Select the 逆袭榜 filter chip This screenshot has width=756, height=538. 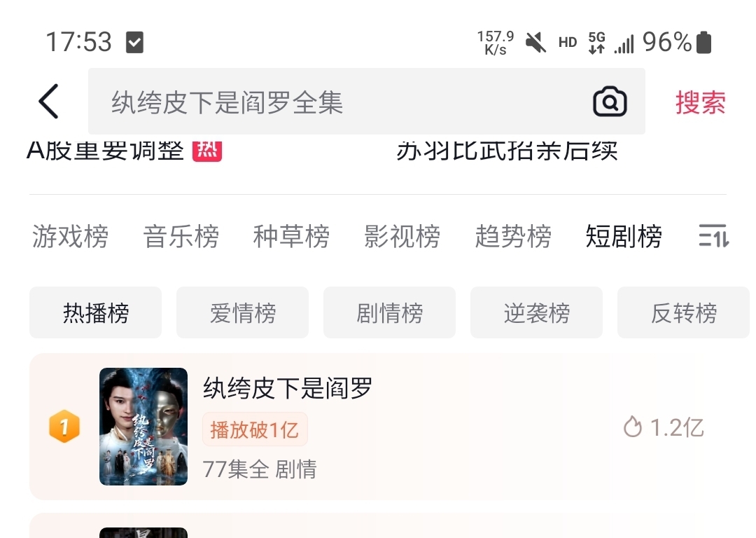point(537,312)
